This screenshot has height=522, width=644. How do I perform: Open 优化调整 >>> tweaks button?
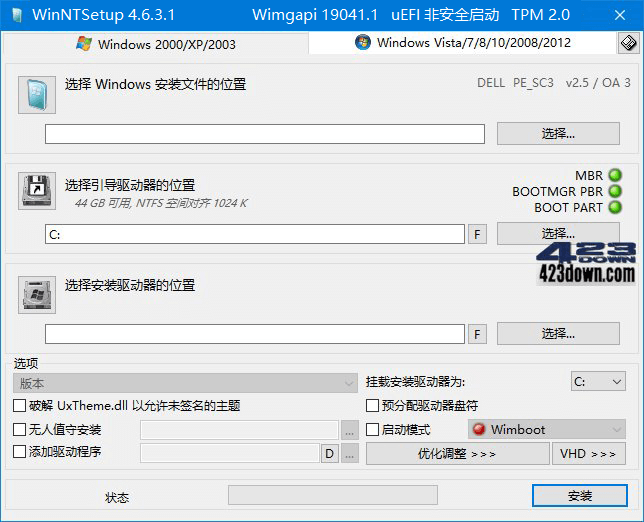[457, 453]
